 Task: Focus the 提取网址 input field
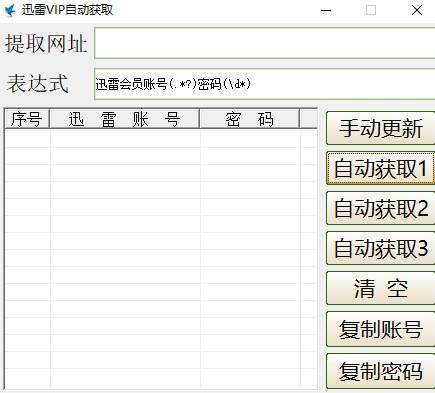point(265,43)
